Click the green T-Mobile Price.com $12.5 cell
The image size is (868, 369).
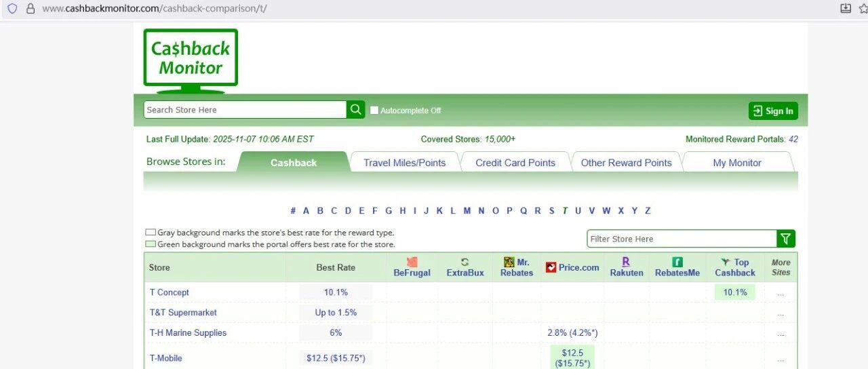point(572,357)
